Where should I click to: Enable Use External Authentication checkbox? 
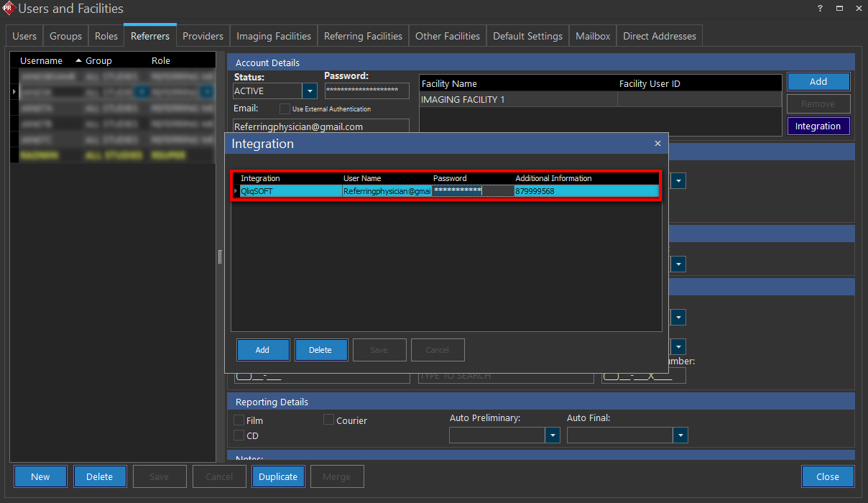pos(285,109)
